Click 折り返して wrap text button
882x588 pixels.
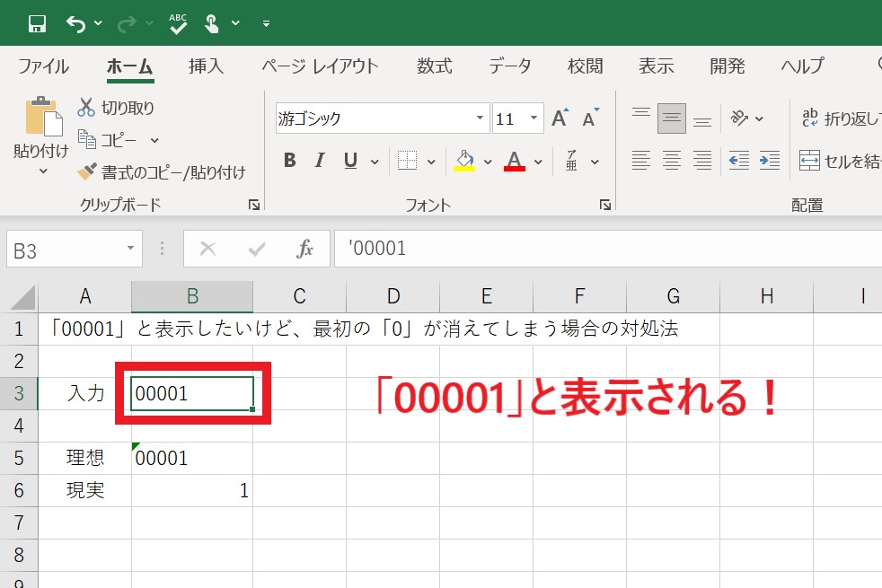841,118
